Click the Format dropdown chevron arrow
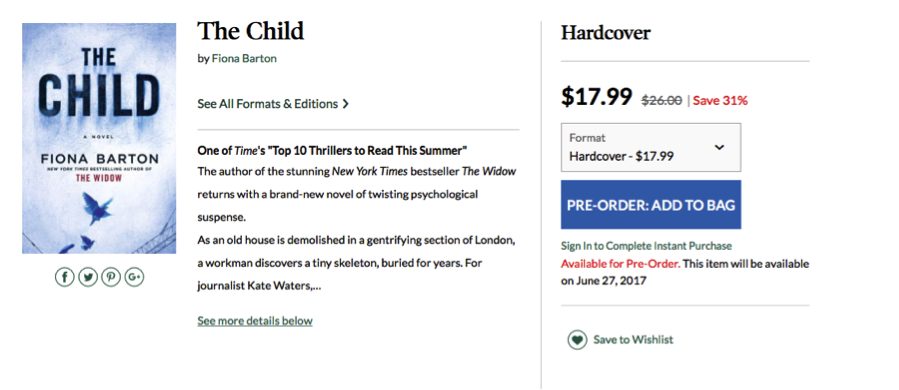Viewport: 899px width, 390px height. click(x=720, y=147)
